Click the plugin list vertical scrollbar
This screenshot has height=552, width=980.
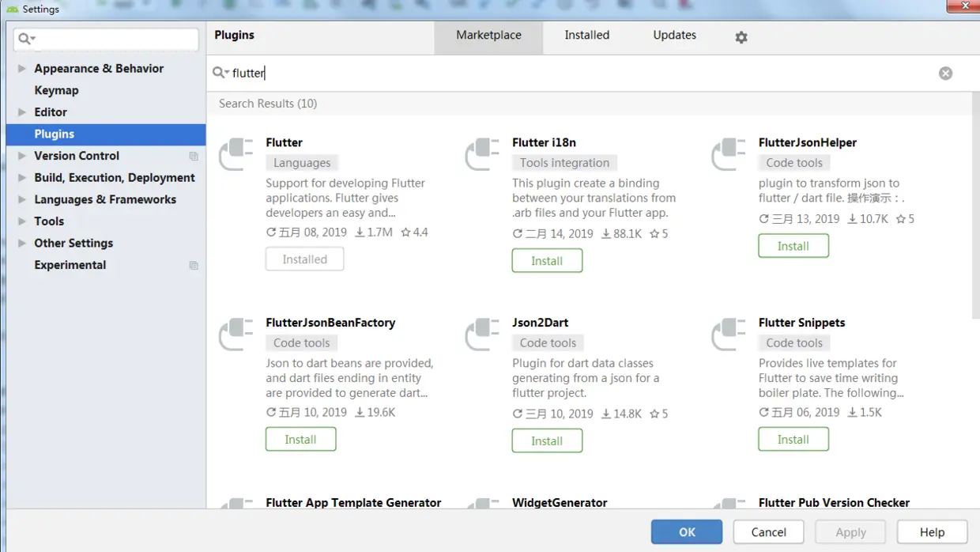click(x=975, y=206)
